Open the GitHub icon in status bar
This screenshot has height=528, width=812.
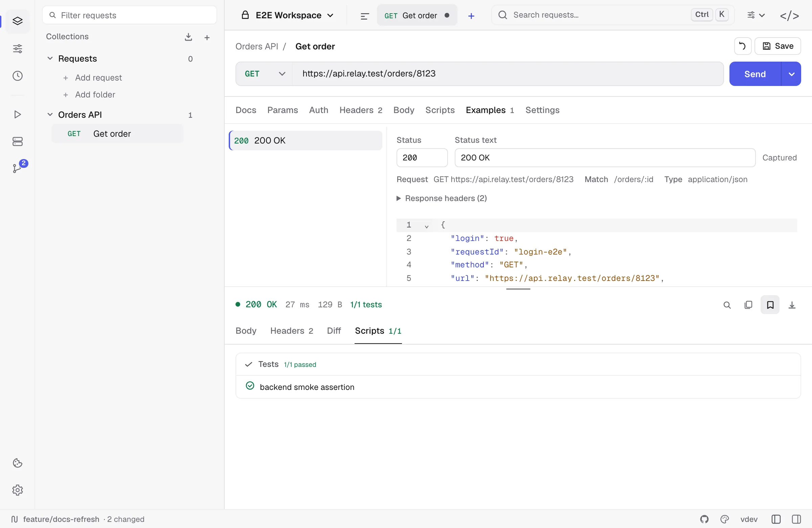point(704,519)
